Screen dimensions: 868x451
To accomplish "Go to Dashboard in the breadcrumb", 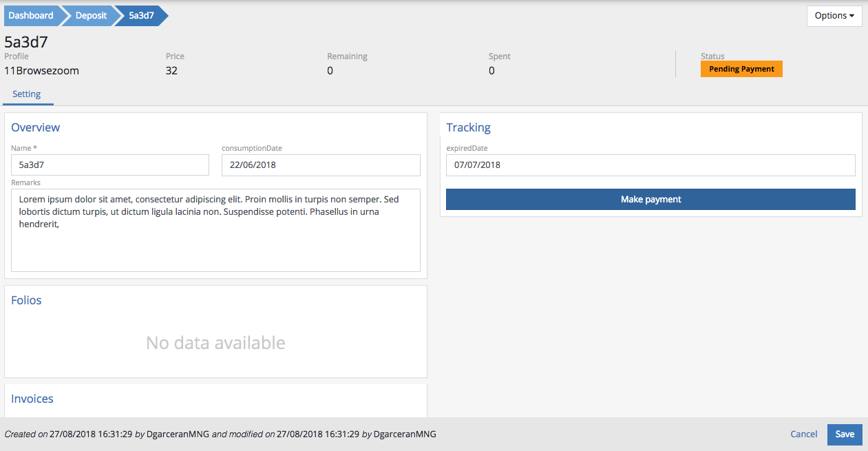I will click(x=31, y=16).
